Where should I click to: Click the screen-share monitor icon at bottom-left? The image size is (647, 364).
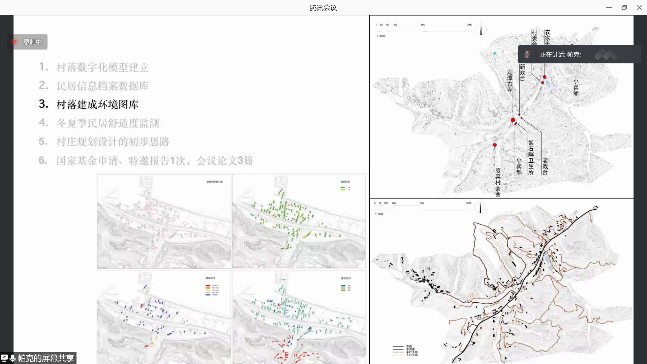coord(5,358)
